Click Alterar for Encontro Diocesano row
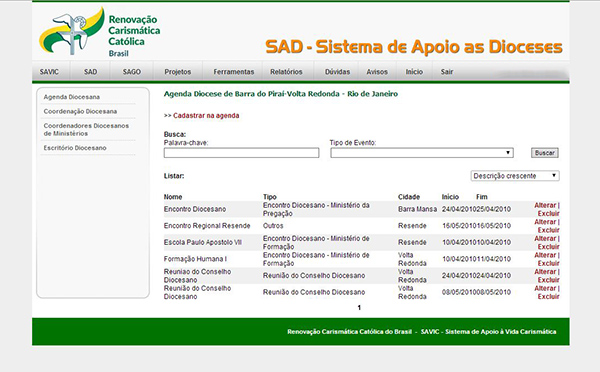The width and height of the screenshot is (600, 372). 545,205
